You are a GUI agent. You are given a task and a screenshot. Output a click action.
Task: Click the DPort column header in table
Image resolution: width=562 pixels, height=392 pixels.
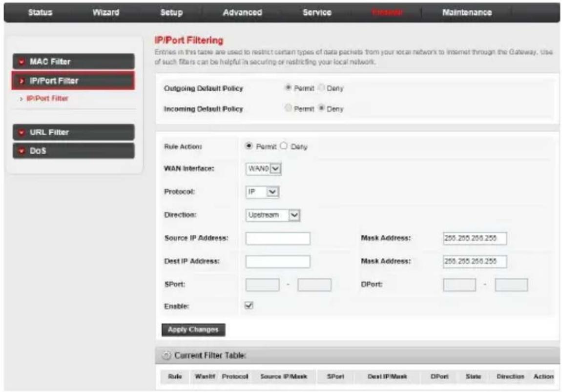(440, 376)
